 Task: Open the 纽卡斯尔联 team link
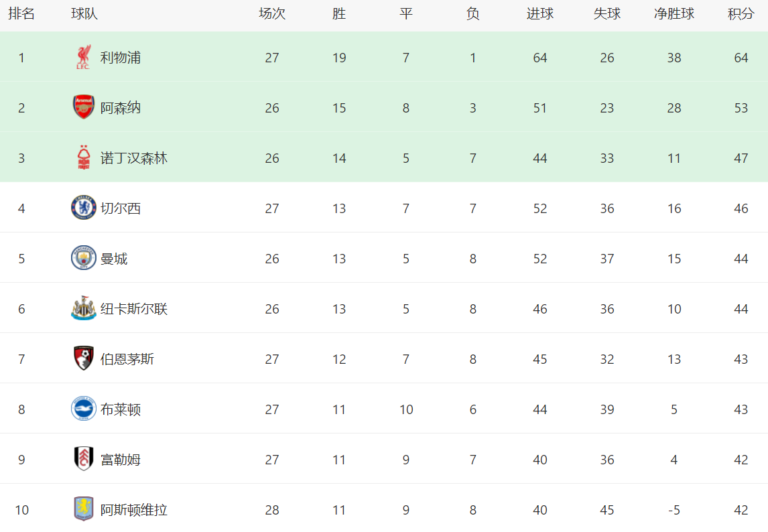pos(134,309)
